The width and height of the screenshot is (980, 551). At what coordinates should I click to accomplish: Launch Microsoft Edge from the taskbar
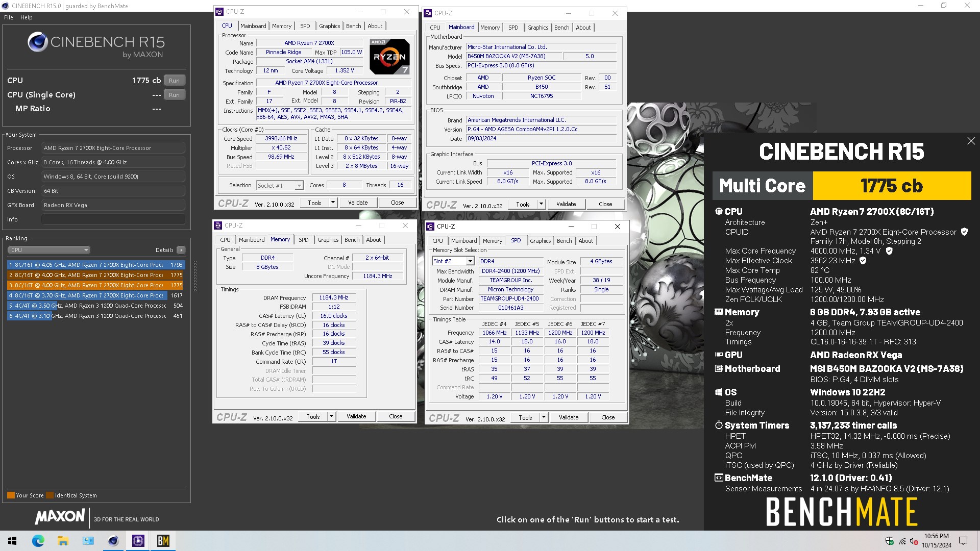tap(38, 541)
